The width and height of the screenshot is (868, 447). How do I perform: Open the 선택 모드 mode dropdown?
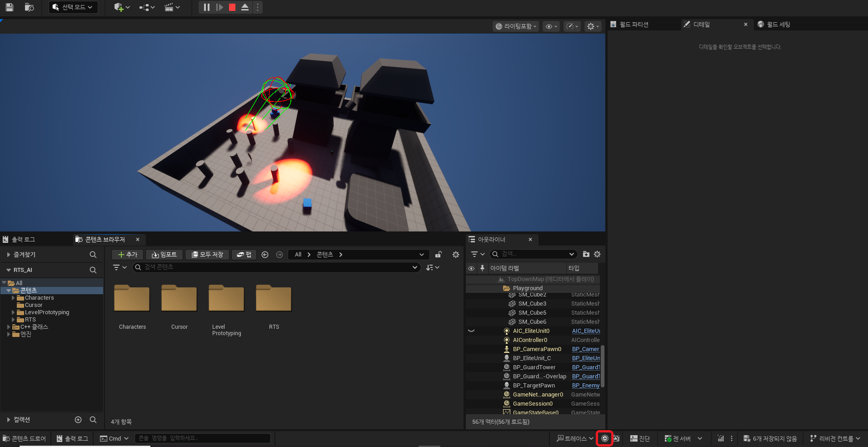click(73, 7)
